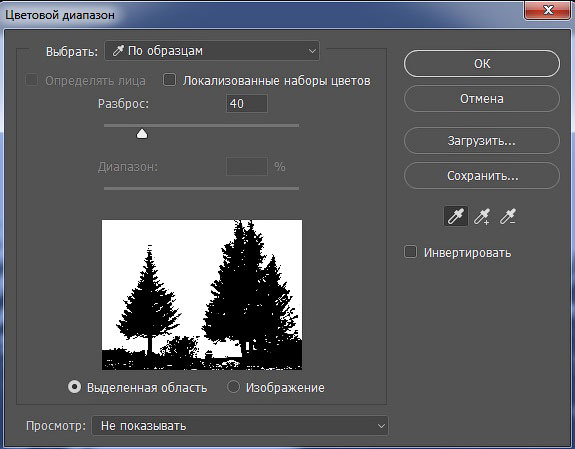Click the Разброс slider handle

point(142,134)
